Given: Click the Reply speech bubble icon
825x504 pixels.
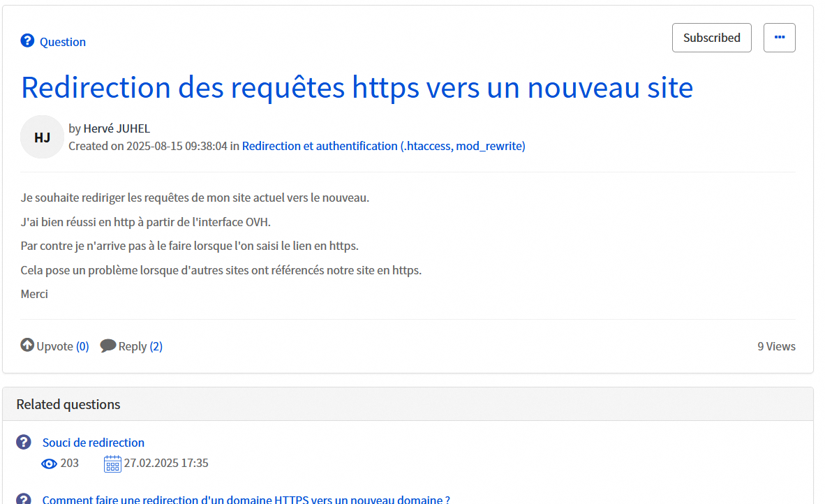Looking at the screenshot, I should (x=108, y=346).
